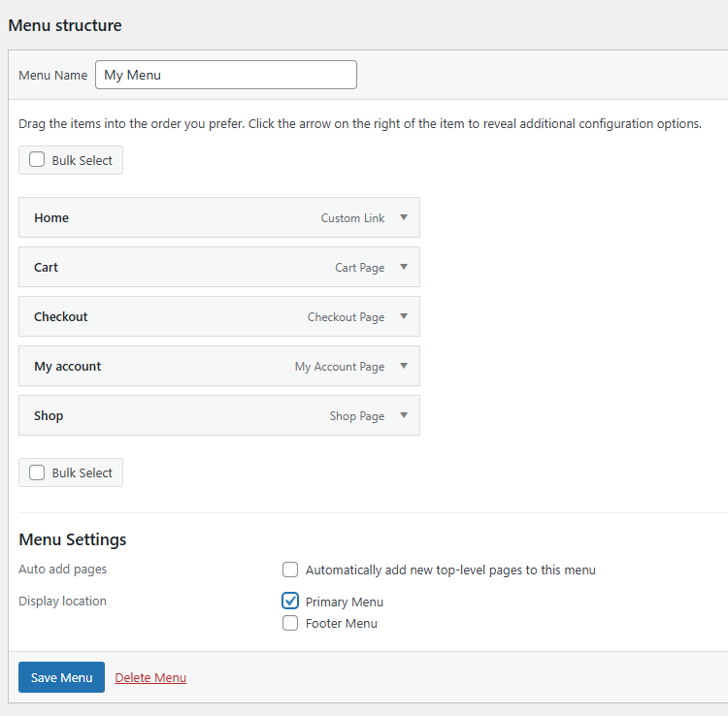Enable automatically add new top-level pages
Screen dimensions: 728x716
click(x=290, y=570)
